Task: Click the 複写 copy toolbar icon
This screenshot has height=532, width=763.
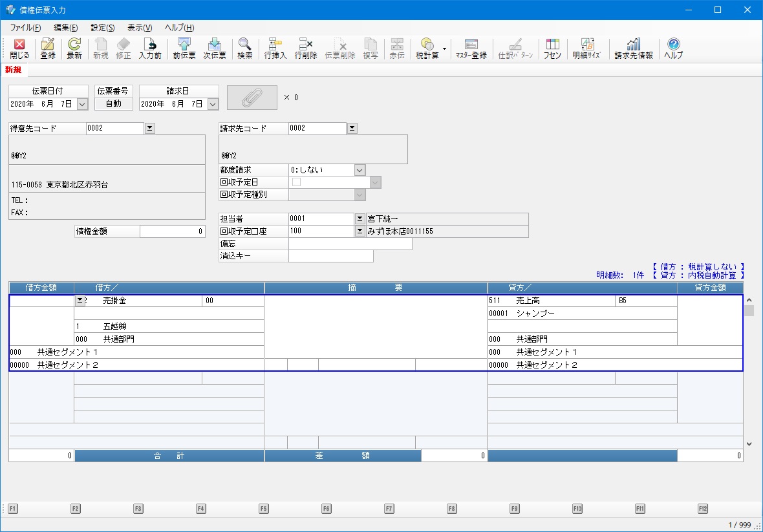Action: point(371,48)
